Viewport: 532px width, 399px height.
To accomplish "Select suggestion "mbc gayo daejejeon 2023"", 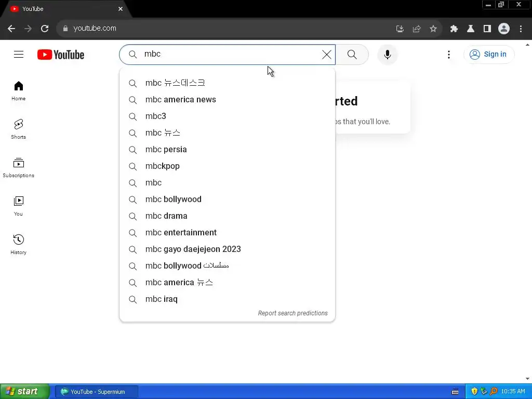I will (228, 249).
